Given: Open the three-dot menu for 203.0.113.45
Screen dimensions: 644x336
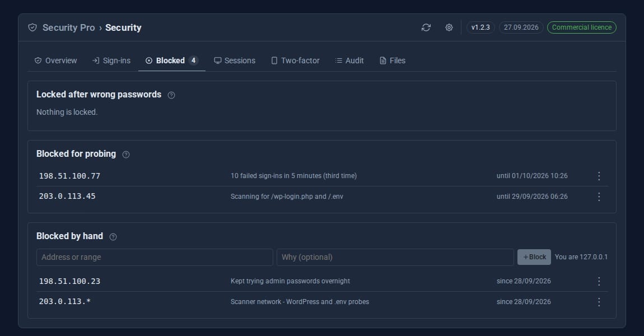Looking at the screenshot, I should coord(599,197).
